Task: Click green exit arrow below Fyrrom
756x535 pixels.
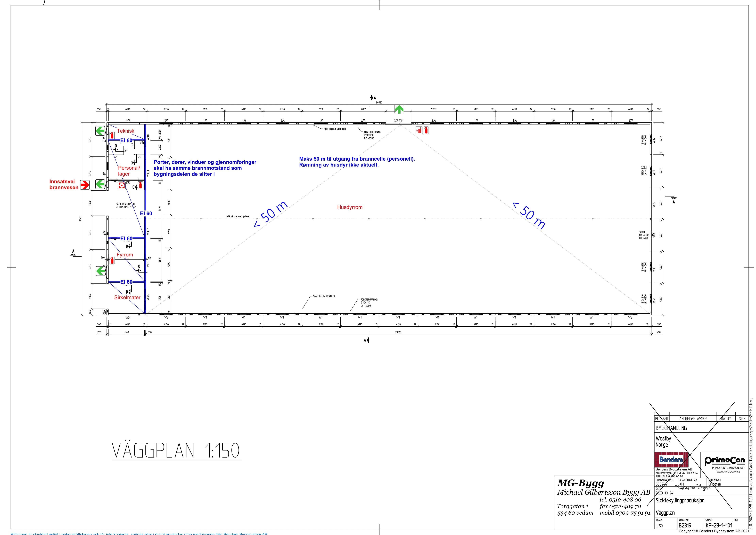Action: 101,271
